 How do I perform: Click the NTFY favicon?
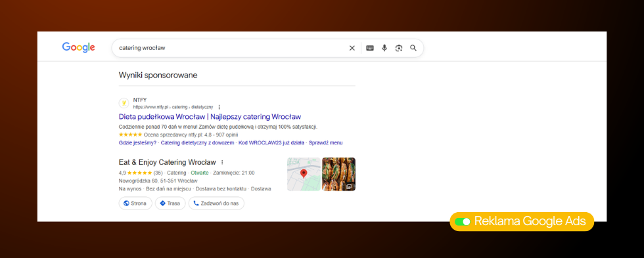tap(124, 103)
